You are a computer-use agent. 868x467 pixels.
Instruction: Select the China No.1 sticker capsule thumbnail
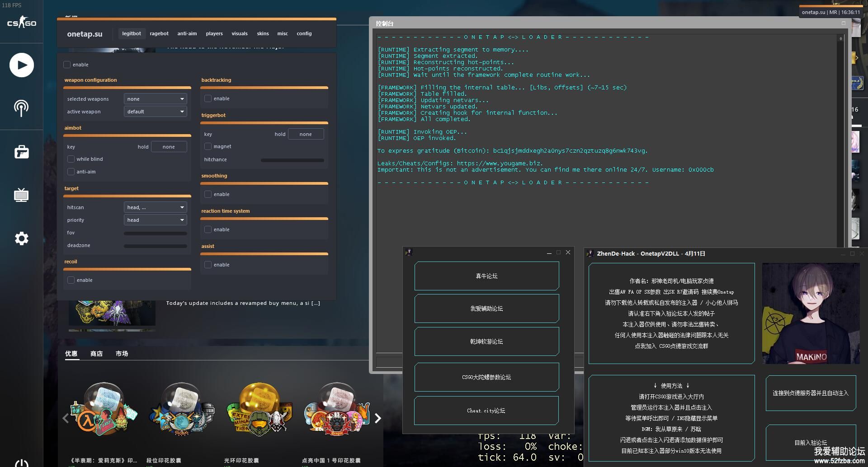click(337, 410)
